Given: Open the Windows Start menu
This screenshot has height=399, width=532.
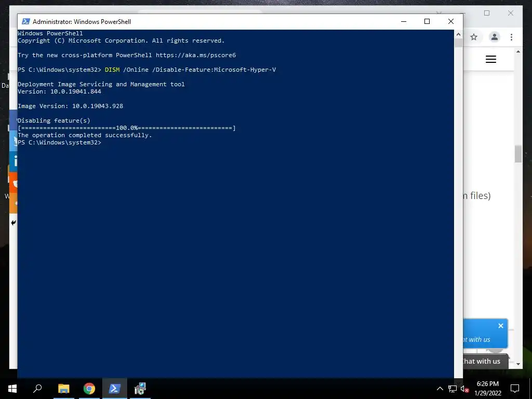Looking at the screenshot, I should pos(12,389).
